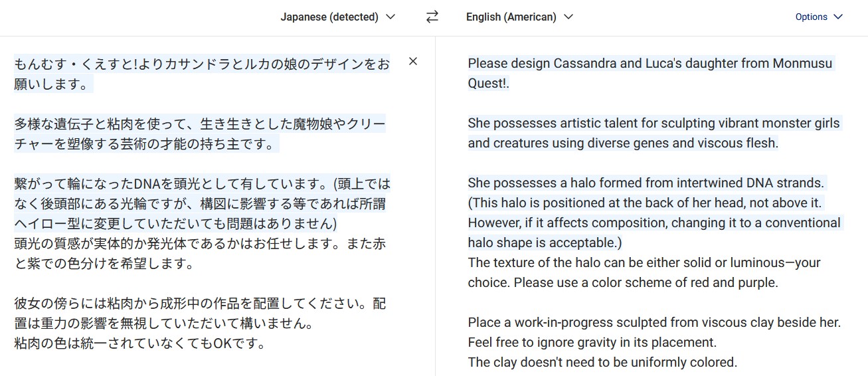Expand the Options menu
This screenshot has height=376, width=868.
(818, 17)
